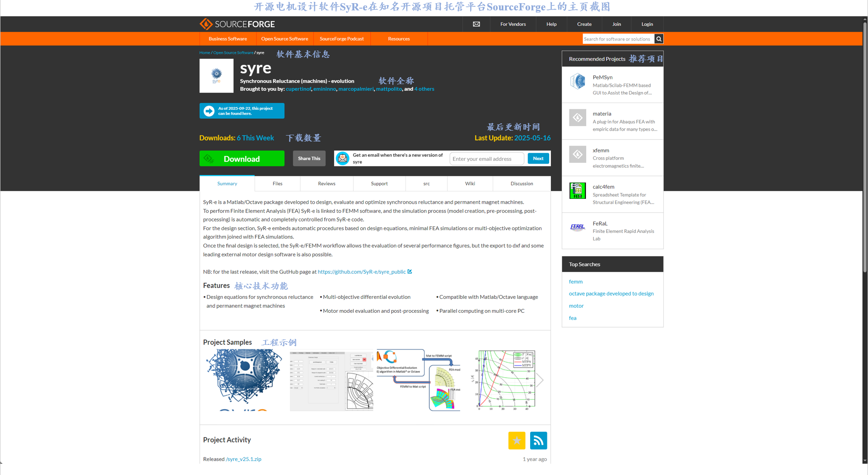Open Open Source Software breadcrumb link
The width and height of the screenshot is (868, 475).
[233, 52]
